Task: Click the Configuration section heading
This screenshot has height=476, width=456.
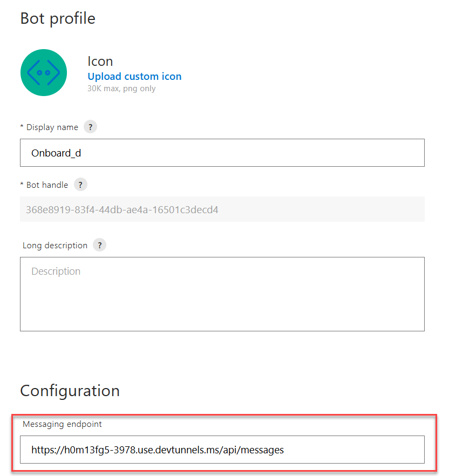Action: click(x=70, y=391)
